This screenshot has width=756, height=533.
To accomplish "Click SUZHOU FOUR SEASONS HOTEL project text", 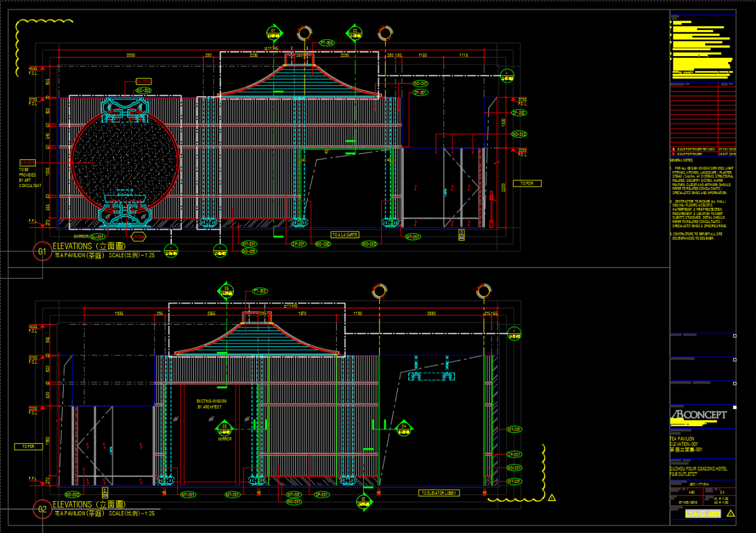I will tap(699, 471).
